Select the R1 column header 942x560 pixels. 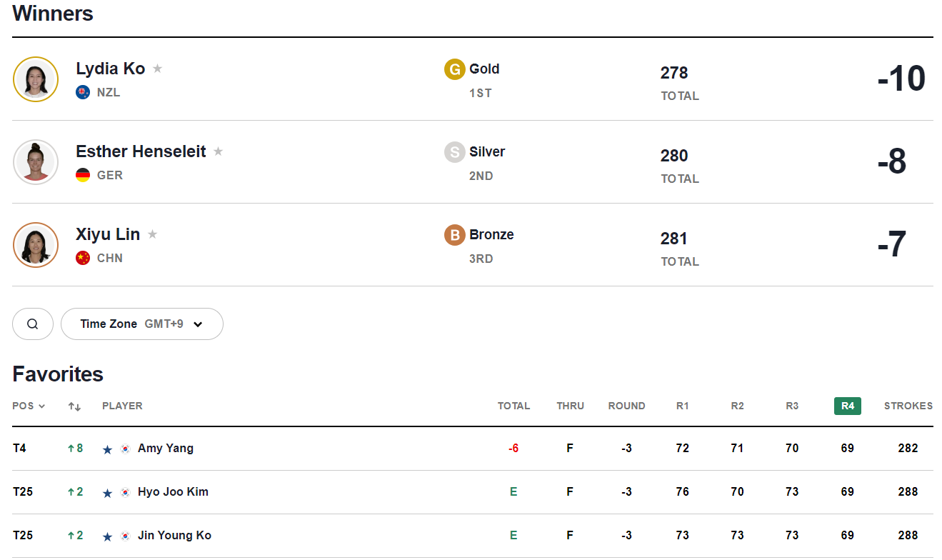point(683,406)
